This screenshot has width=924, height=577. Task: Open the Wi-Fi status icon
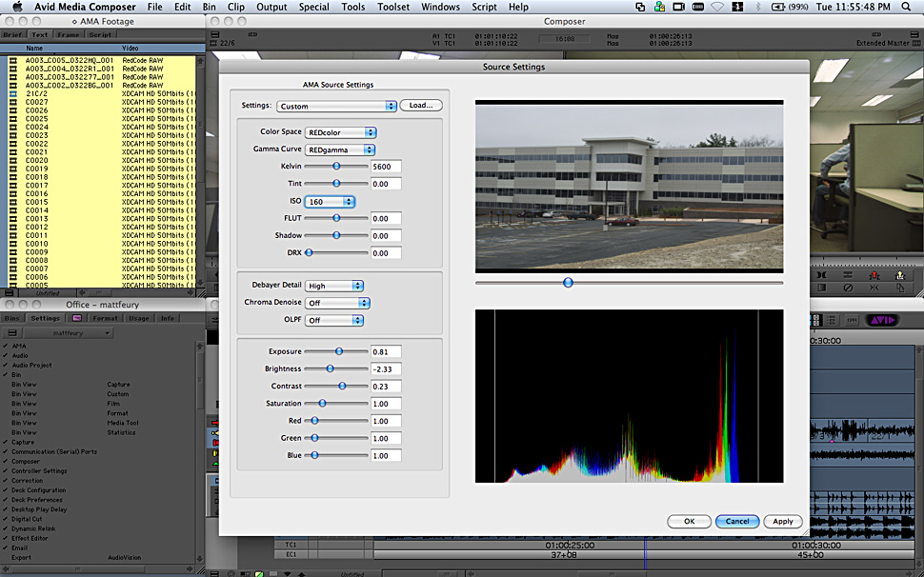tap(718, 7)
